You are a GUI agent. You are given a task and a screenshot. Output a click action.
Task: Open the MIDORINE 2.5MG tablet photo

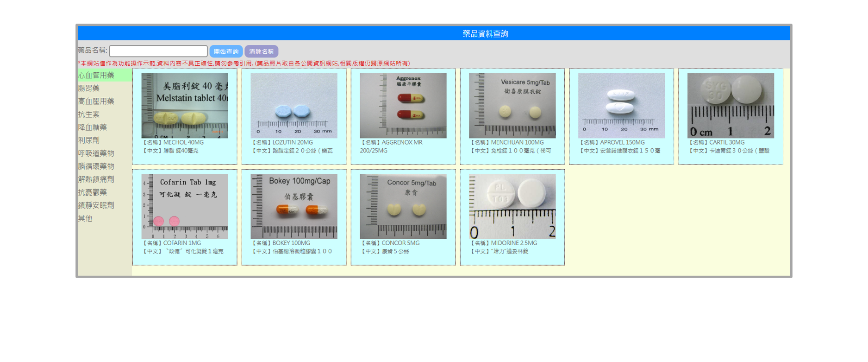(x=512, y=206)
